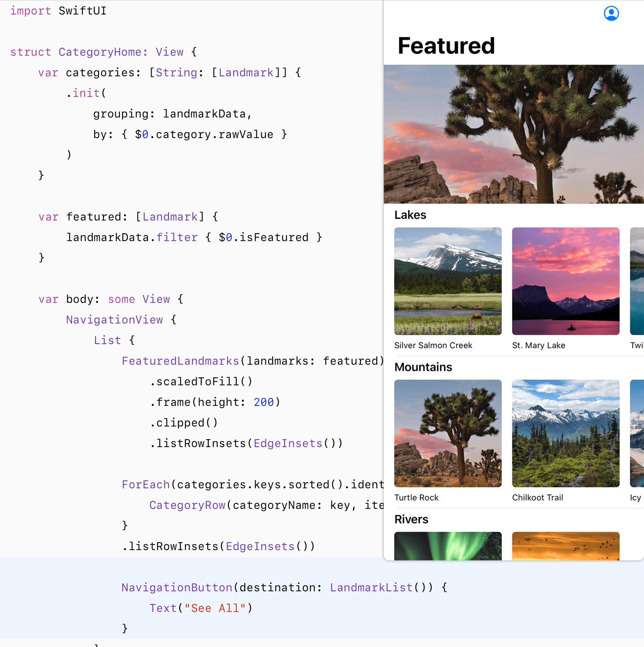Open the Silver Salmon Creek photo
644x647 pixels.
[448, 281]
